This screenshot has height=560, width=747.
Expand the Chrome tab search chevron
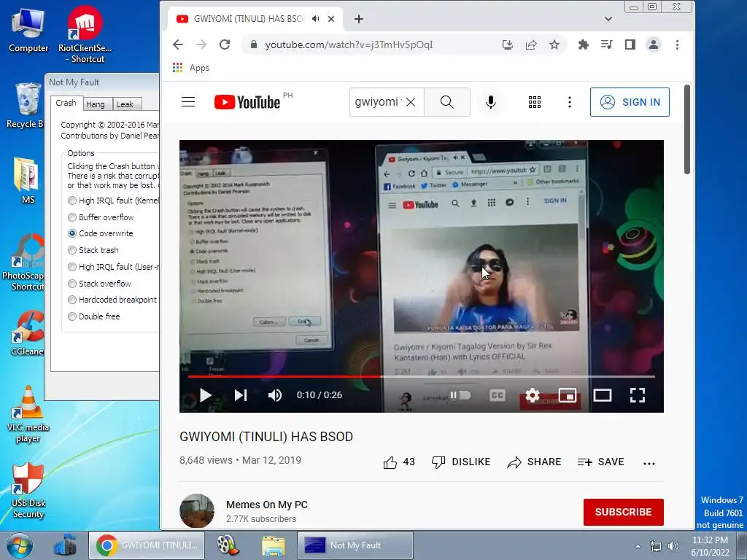(x=608, y=19)
